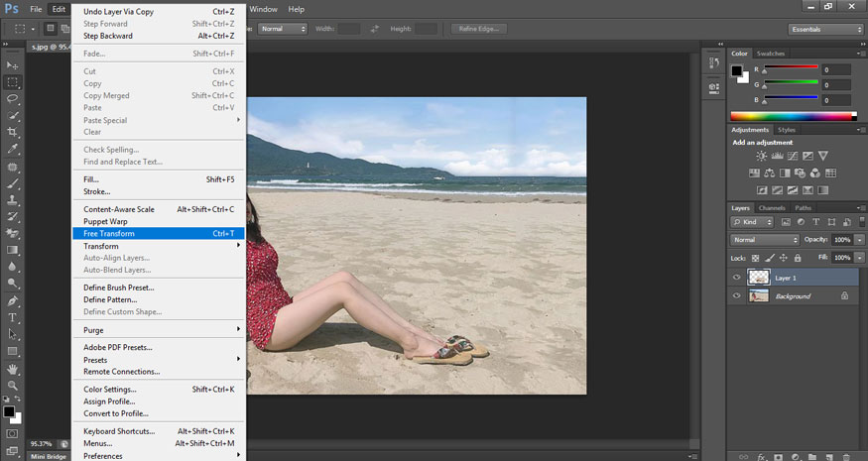Select the Zoom tool
The height and width of the screenshot is (461, 868).
(13, 385)
